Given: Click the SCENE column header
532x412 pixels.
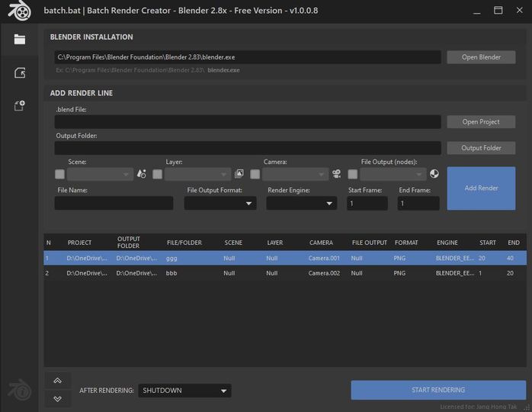Looking at the screenshot, I should tap(233, 243).
